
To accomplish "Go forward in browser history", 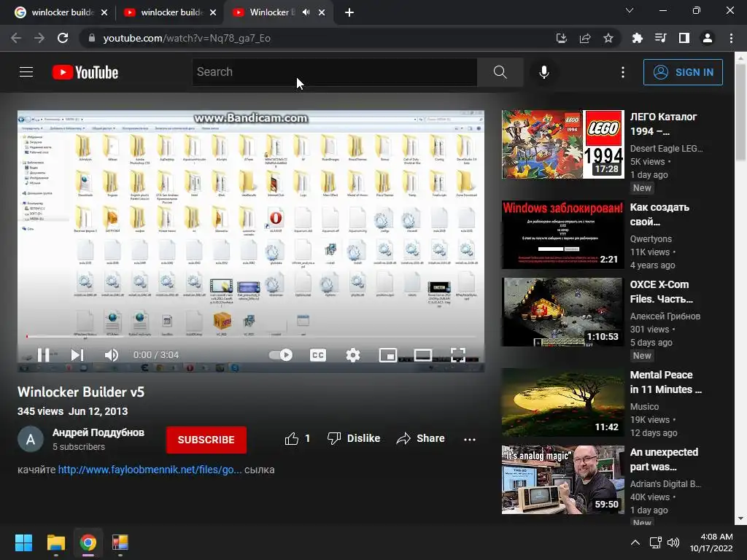I will [x=39, y=38].
